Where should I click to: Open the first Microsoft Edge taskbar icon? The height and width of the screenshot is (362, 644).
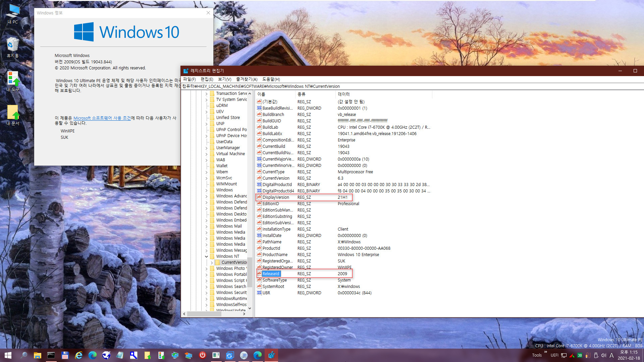(93, 355)
